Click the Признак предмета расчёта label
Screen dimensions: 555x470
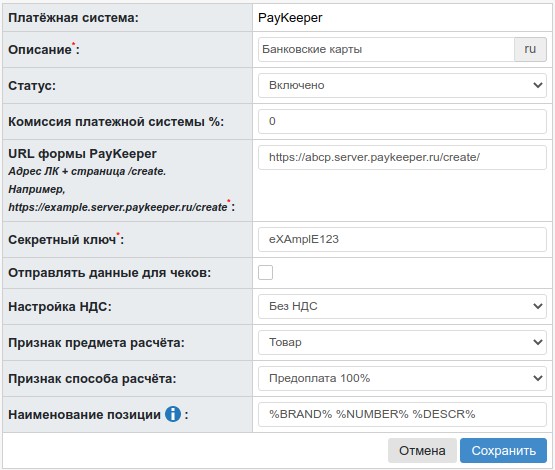[96, 343]
